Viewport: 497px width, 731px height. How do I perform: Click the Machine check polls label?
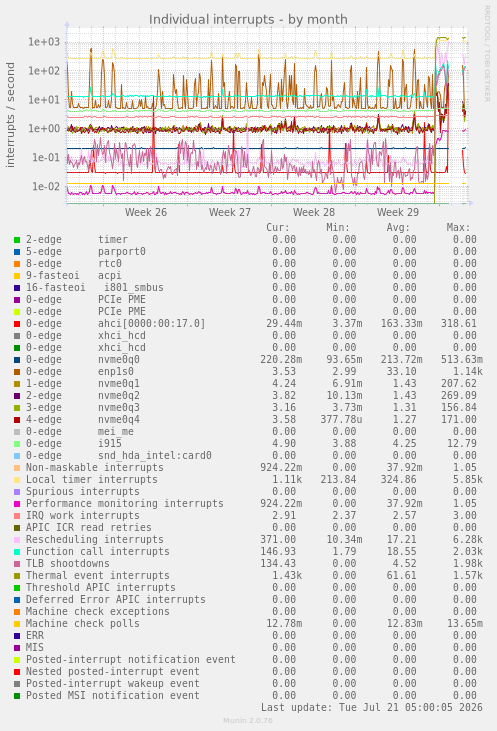point(83,624)
